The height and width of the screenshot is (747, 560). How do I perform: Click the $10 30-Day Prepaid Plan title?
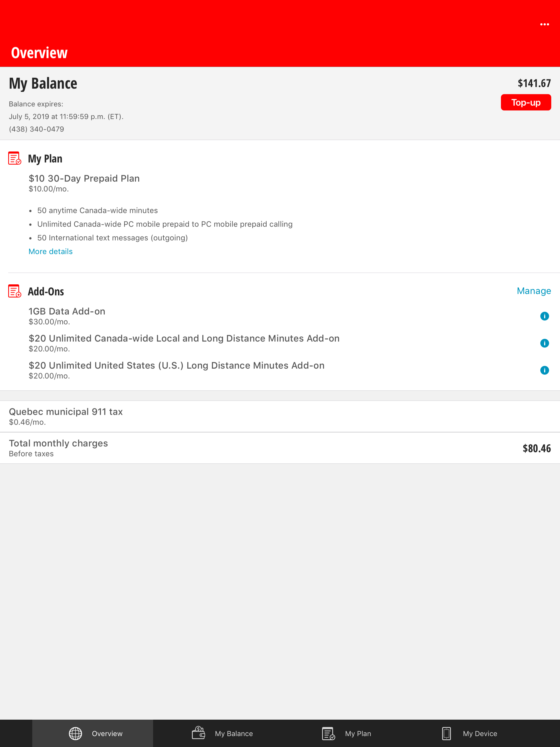tap(84, 178)
